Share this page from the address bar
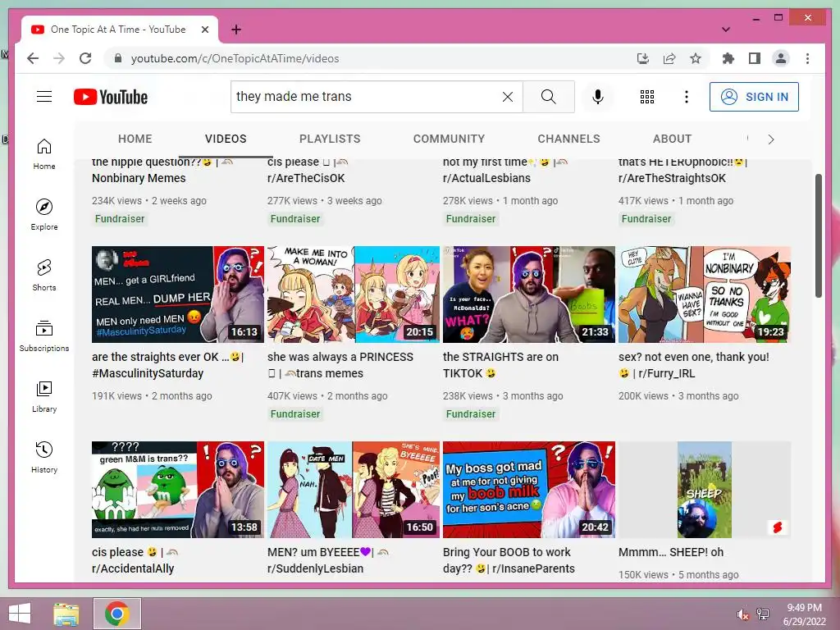This screenshot has width=840, height=630. 669,58
